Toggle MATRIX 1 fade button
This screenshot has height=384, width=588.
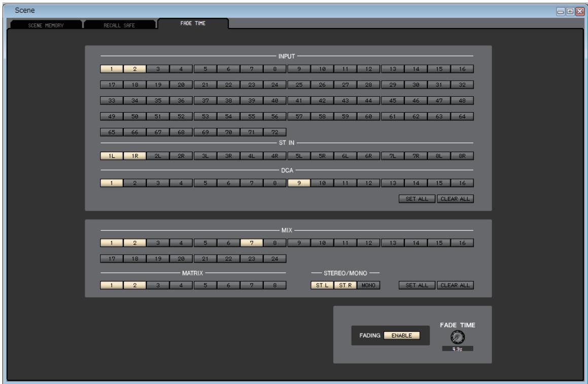point(112,286)
